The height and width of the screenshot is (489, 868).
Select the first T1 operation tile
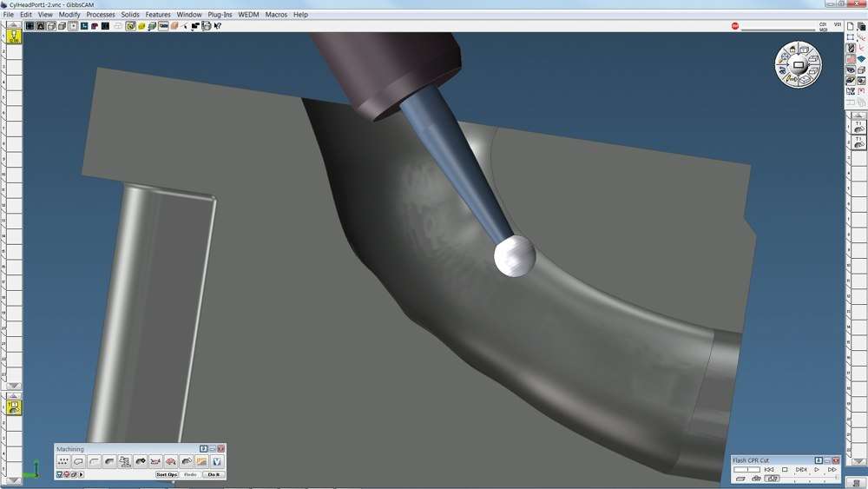(858, 127)
